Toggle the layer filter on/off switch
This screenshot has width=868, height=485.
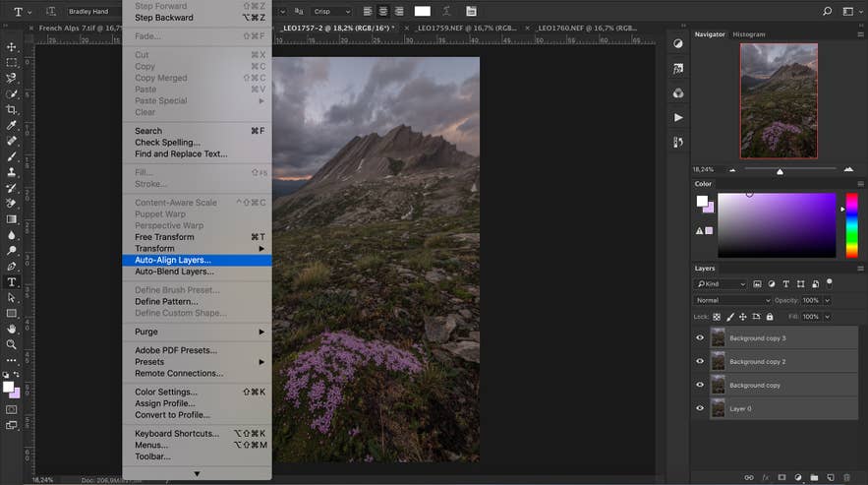pyautogui.click(x=830, y=282)
